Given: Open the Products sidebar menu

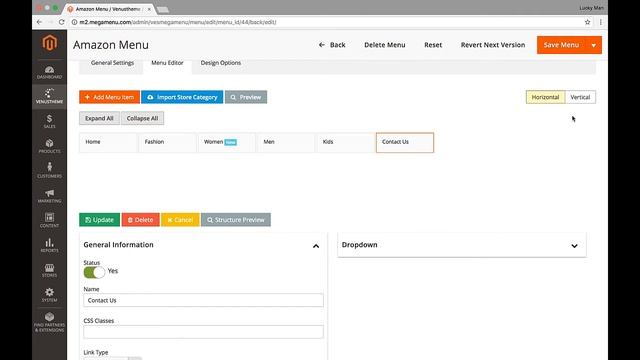Looking at the screenshot, I should pos(49,146).
